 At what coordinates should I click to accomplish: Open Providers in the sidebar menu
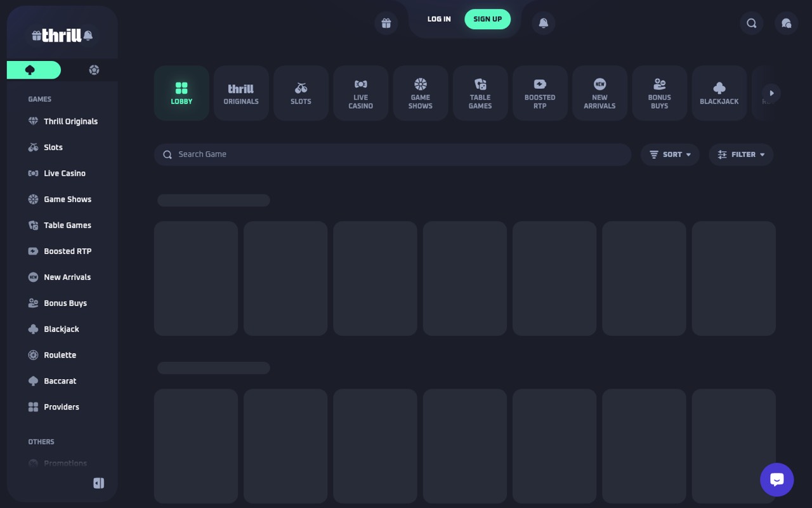click(x=62, y=407)
